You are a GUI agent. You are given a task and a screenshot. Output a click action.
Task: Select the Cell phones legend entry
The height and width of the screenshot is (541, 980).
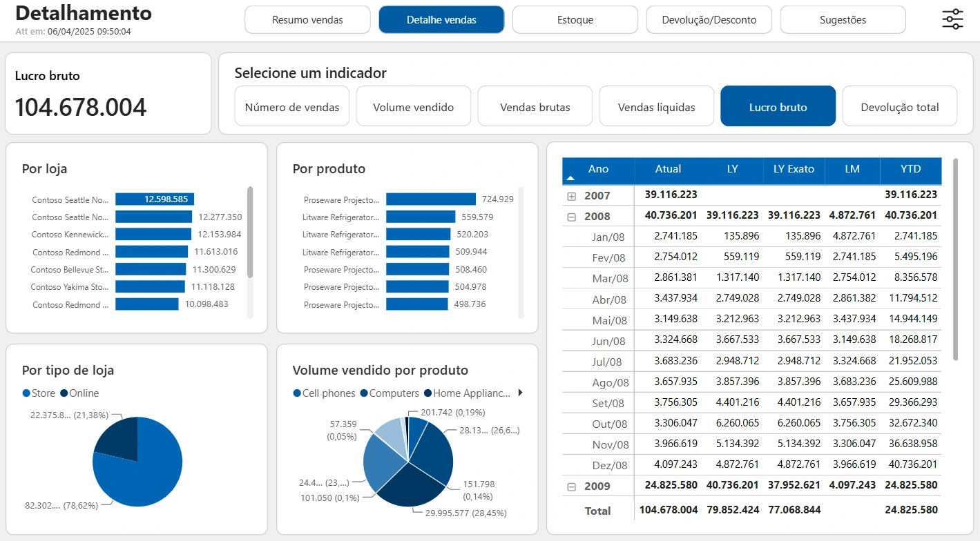(x=324, y=393)
